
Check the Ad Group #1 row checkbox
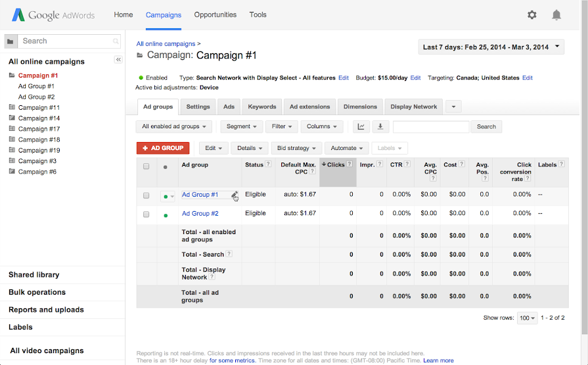(x=146, y=195)
